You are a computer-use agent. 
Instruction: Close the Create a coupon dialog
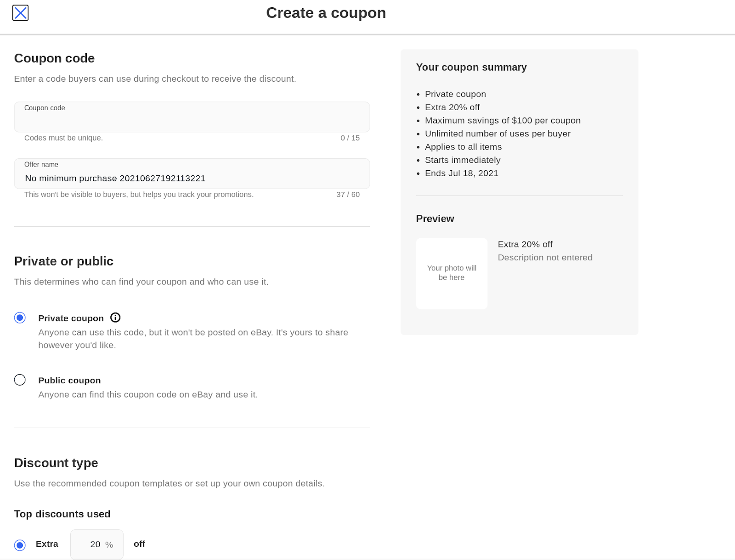pos(20,13)
